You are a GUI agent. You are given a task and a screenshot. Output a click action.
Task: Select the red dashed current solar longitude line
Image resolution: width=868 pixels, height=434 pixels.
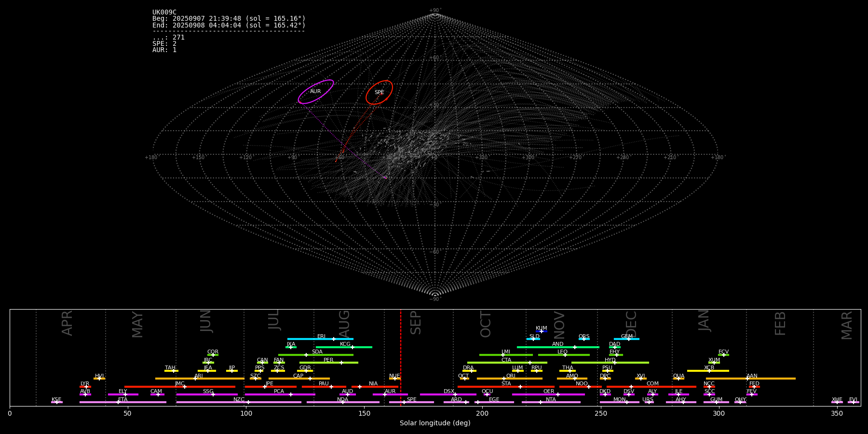(400, 357)
